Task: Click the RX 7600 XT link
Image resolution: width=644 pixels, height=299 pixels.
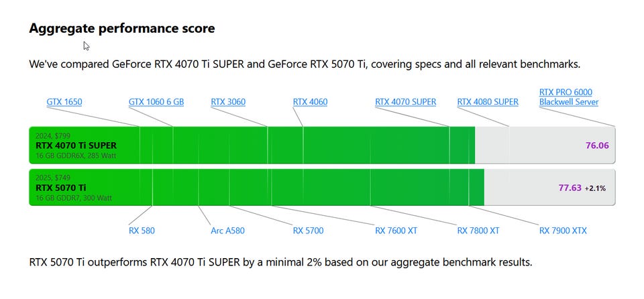Action: (396, 231)
